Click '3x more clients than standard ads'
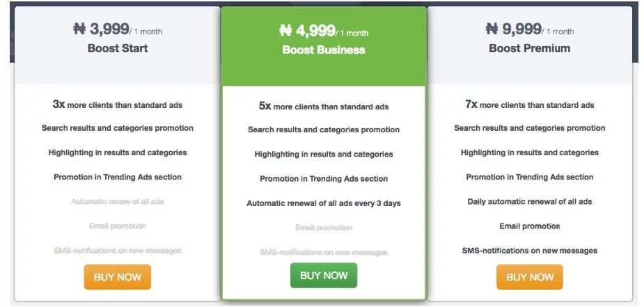The height and width of the screenshot is (307, 644). coord(118,104)
